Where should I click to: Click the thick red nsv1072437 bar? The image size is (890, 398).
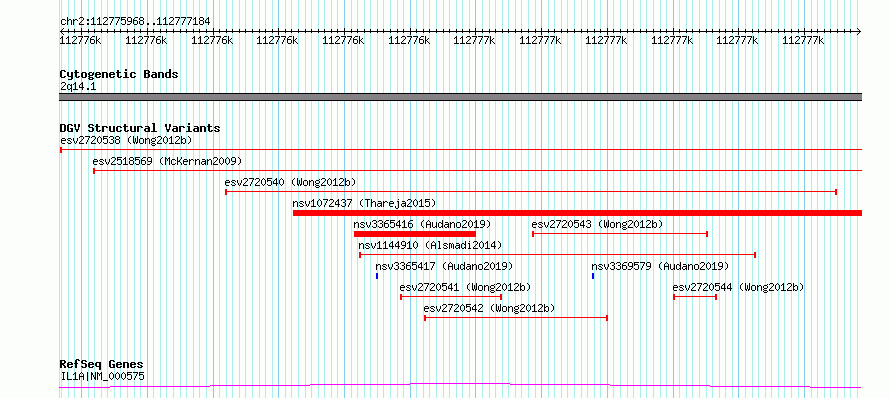[x=577, y=213]
